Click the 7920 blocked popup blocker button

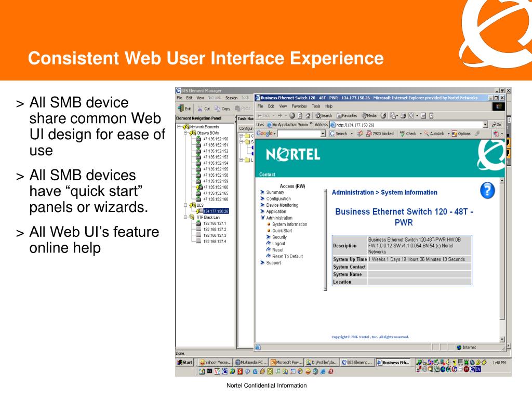click(x=380, y=134)
